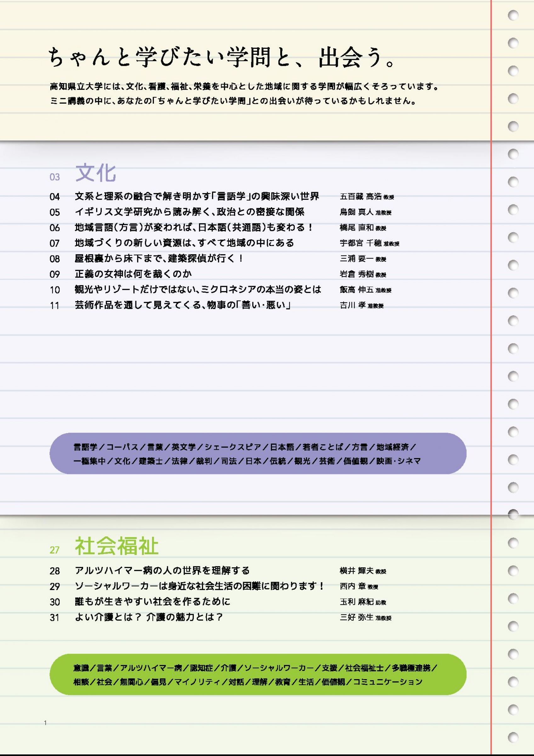
Task: Click keyword '映画・シネマ' in the purple box
Action: (x=398, y=461)
